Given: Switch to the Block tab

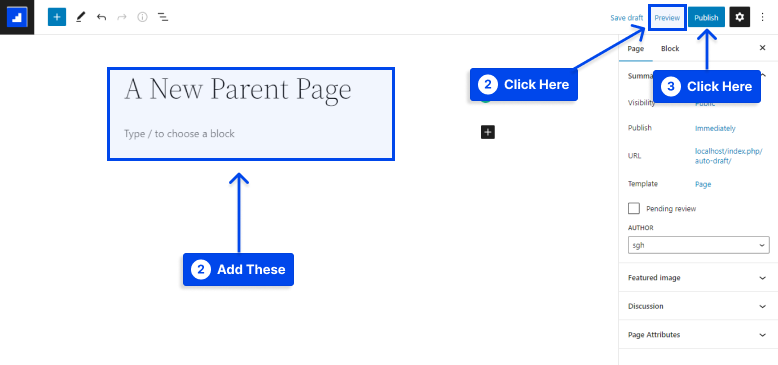Looking at the screenshot, I should [x=670, y=49].
